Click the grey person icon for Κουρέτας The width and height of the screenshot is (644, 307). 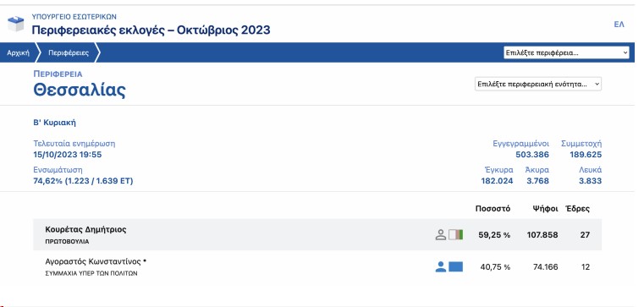pos(441,235)
